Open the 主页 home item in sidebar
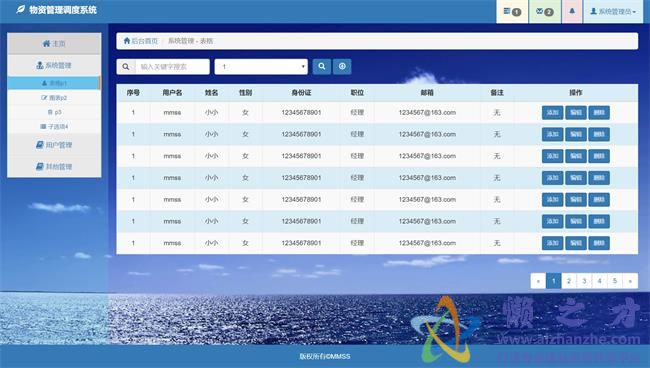 (x=54, y=44)
